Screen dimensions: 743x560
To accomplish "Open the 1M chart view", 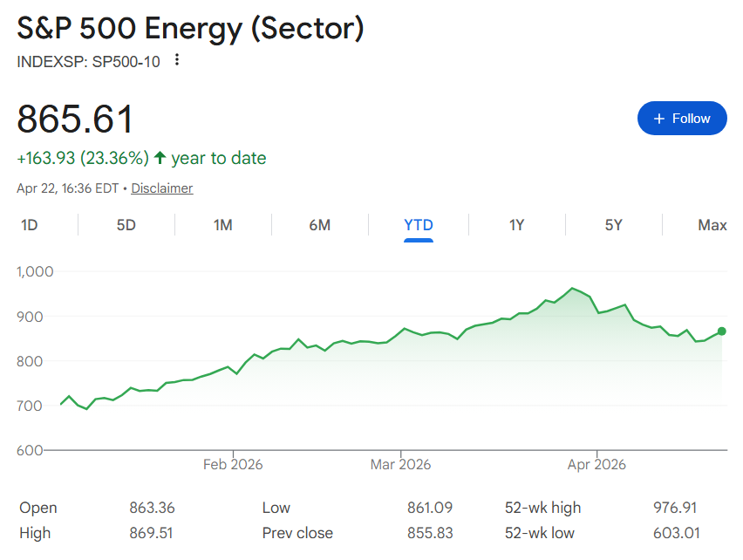I will click(223, 224).
